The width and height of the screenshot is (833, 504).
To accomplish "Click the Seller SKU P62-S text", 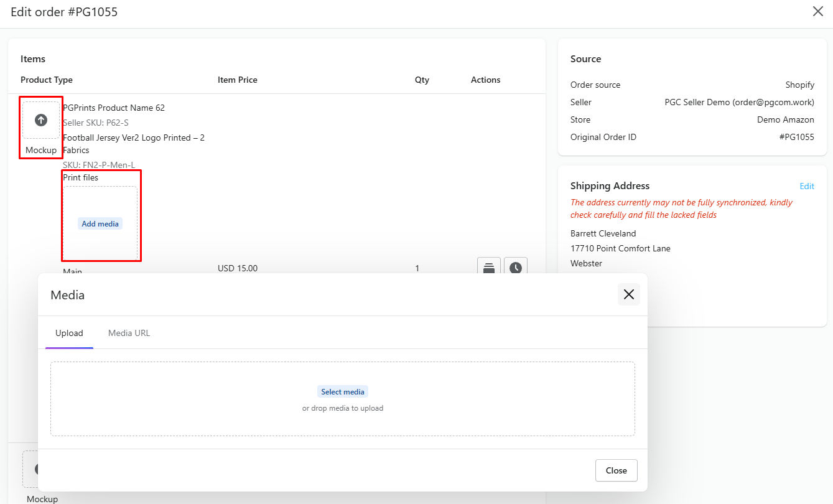I will point(96,123).
